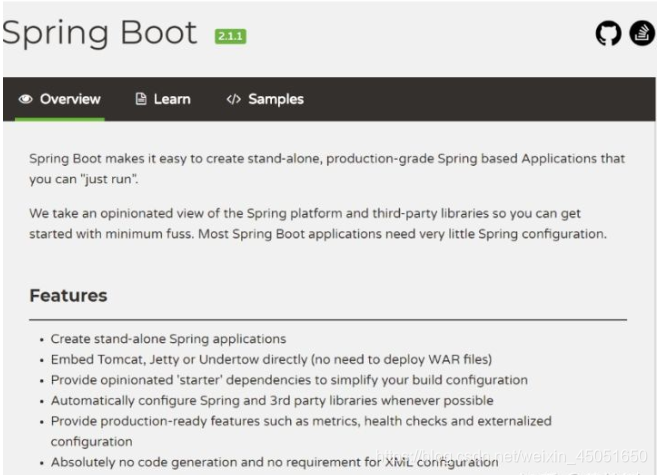
Task: Click the Features heading
Action: 68,295
